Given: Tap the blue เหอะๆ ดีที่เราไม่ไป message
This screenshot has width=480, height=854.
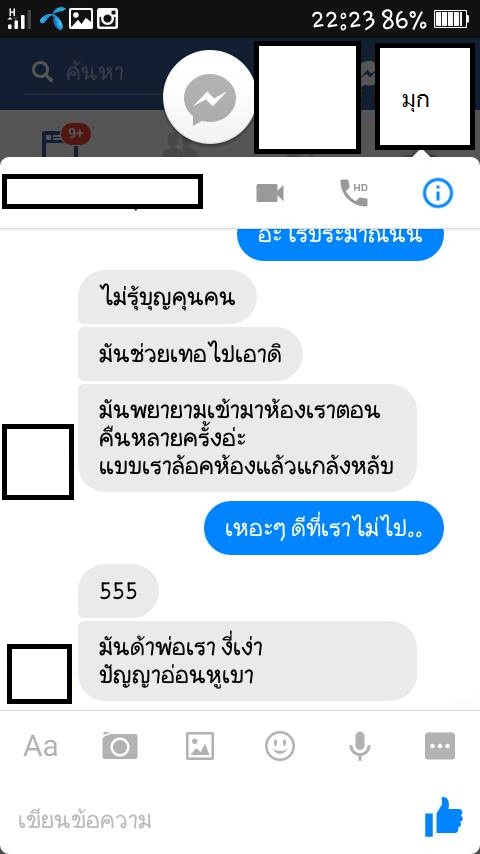Looking at the screenshot, I should pos(324,528).
